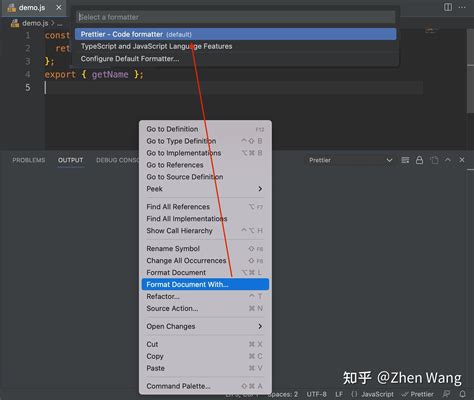Select Find All References
Viewport: 474px width, 400px height.
tap(205, 207)
